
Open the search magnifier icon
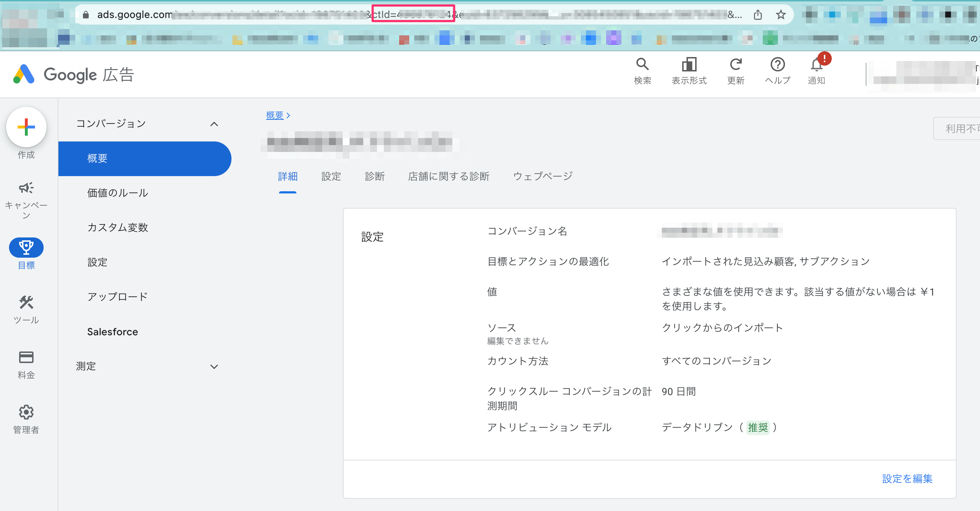point(642,64)
